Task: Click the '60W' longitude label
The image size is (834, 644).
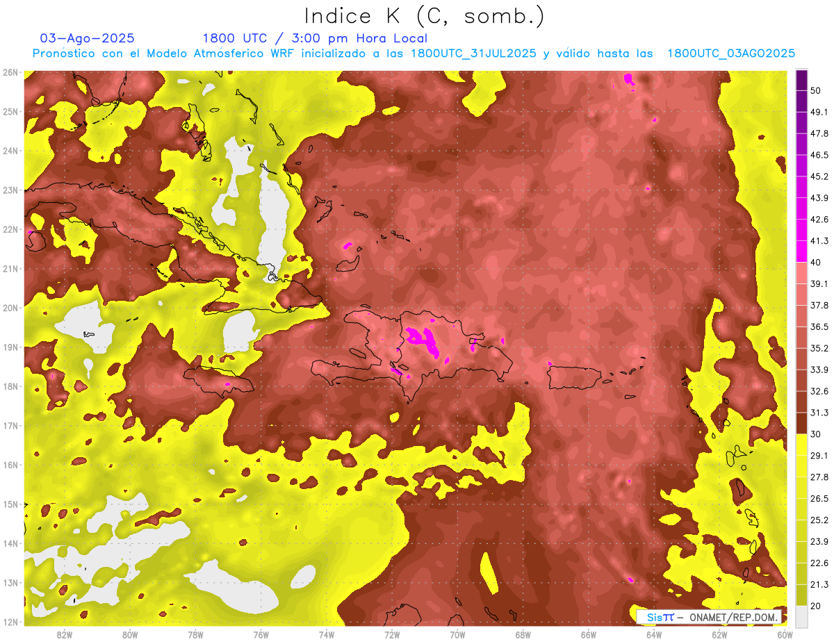Action: click(785, 635)
